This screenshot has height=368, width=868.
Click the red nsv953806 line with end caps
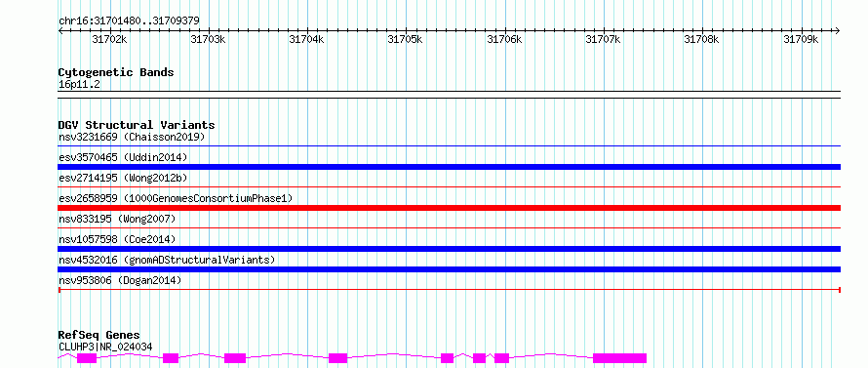[450, 290]
